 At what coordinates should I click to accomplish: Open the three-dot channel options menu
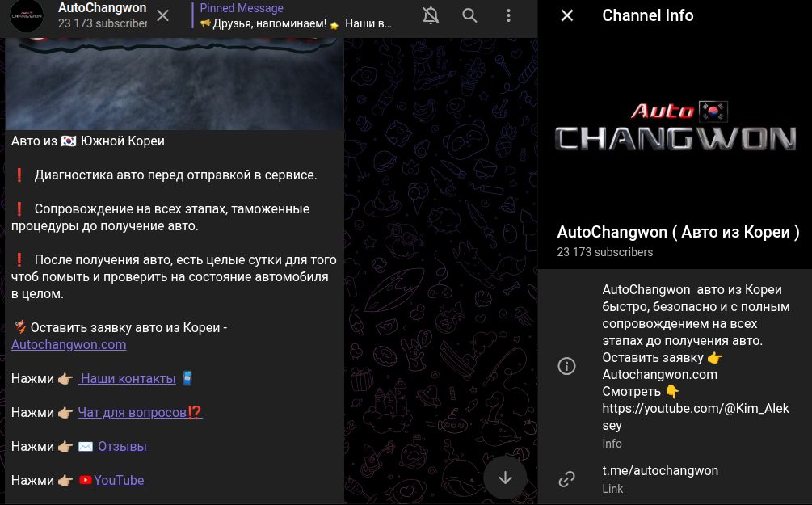(x=508, y=15)
